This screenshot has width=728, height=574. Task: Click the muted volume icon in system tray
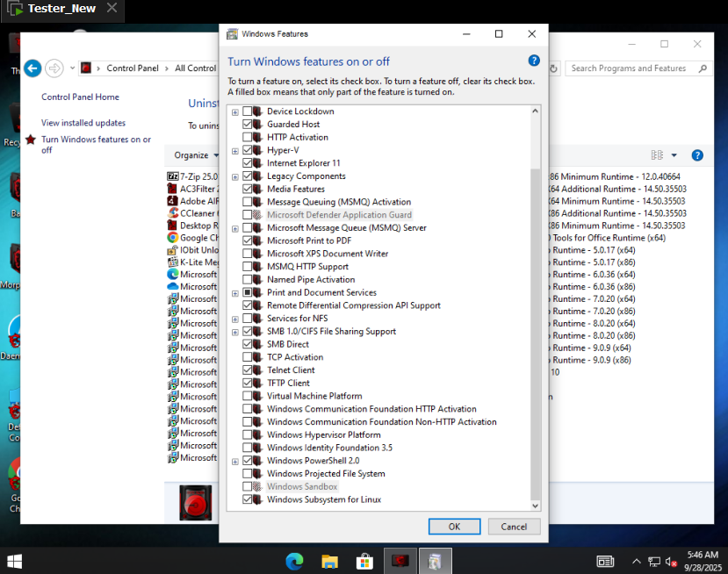[x=671, y=562]
